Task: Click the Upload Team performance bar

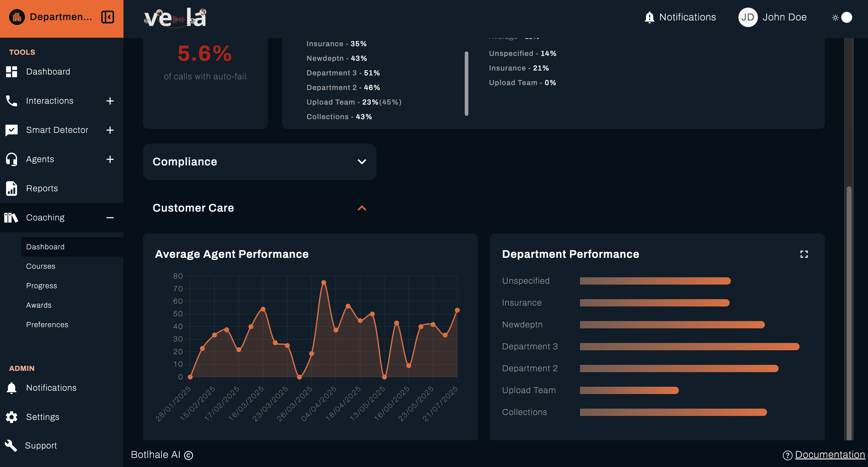Action: [x=628, y=390]
